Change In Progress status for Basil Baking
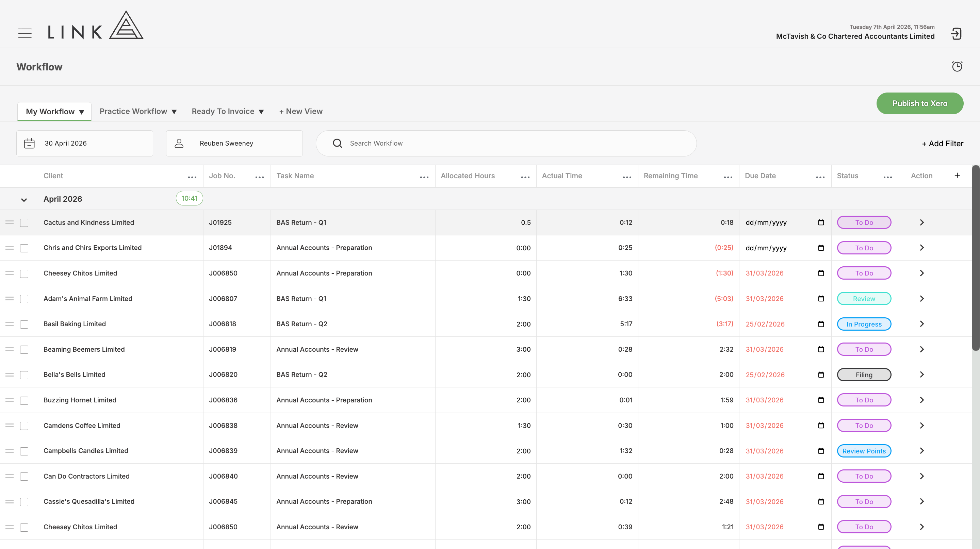 point(864,324)
